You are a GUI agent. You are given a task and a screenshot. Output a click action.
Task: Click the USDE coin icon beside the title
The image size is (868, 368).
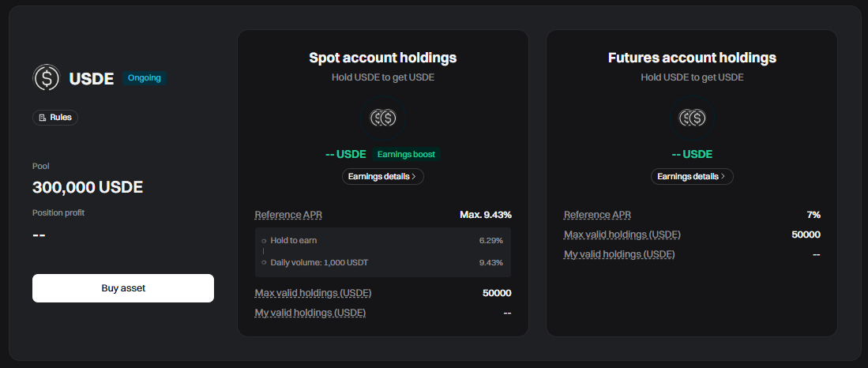(46, 78)
